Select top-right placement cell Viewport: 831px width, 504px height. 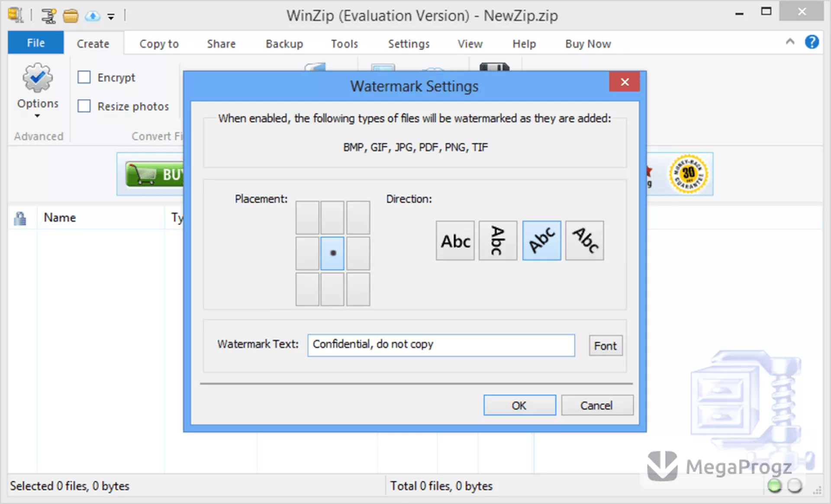point(358,218)
